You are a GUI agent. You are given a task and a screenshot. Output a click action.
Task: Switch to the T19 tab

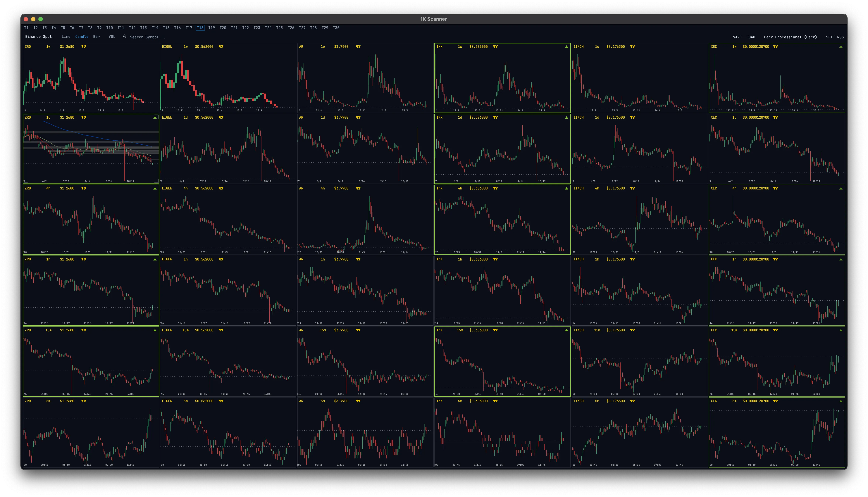(212, 28)
